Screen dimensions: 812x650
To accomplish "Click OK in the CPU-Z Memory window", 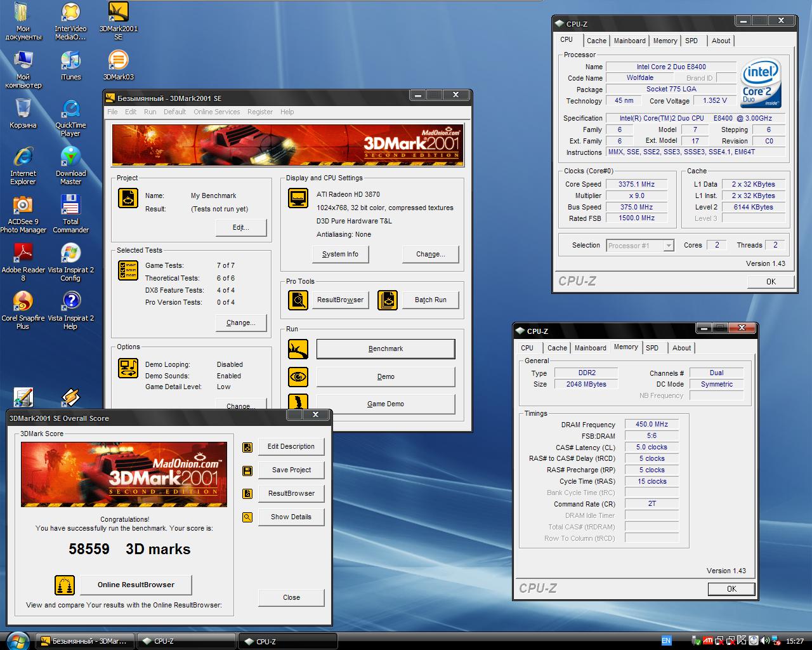I will click(x=731, y=589).
